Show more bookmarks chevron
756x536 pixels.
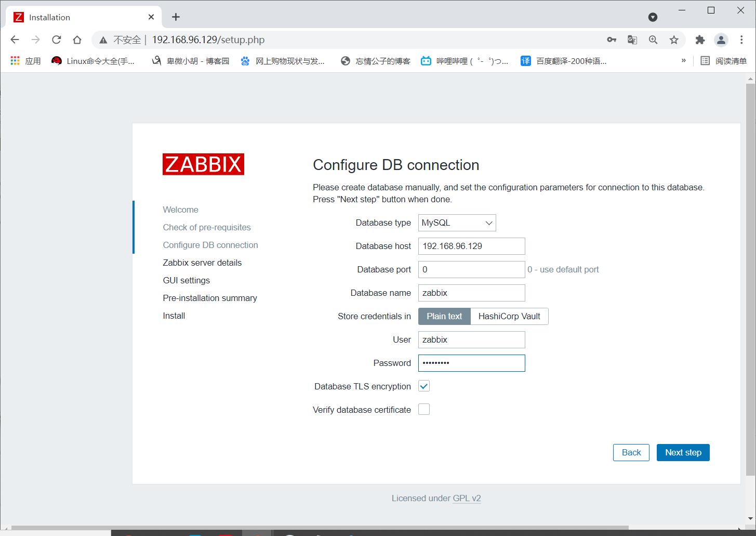[684, 61]
